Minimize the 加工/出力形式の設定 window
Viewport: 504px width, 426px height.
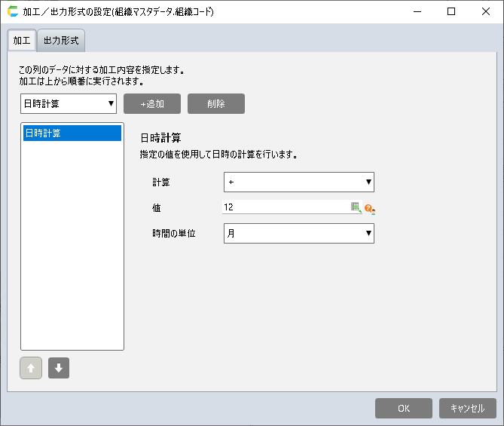417,12
